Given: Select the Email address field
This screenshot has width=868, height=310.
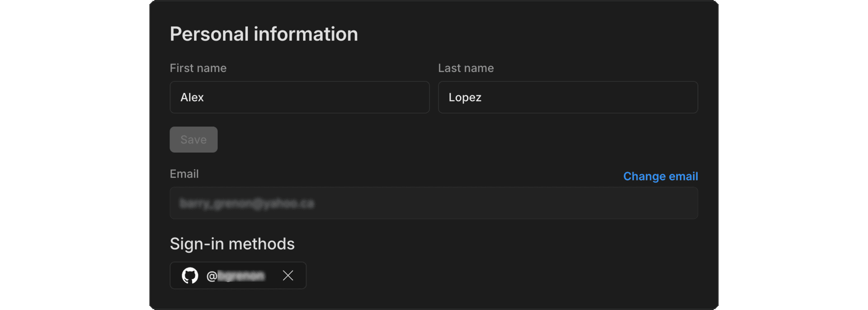Looking at the screenshot, I should coord(434,203).
